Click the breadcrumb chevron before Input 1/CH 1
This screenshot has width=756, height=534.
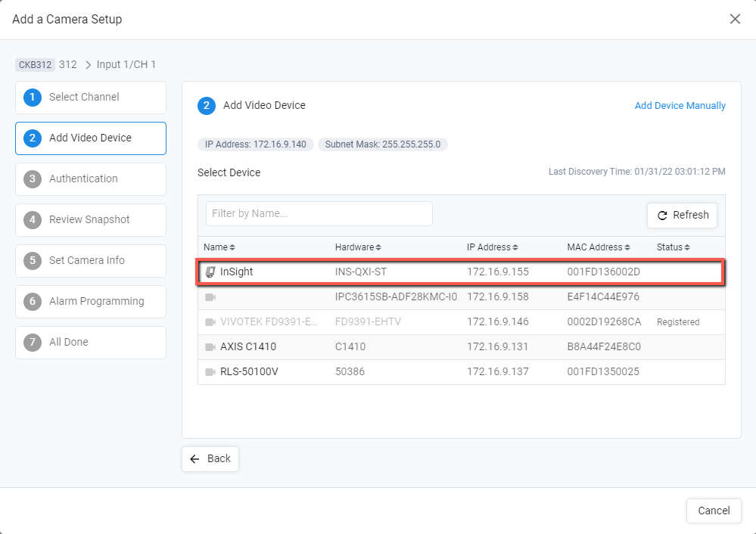[88, 65]
